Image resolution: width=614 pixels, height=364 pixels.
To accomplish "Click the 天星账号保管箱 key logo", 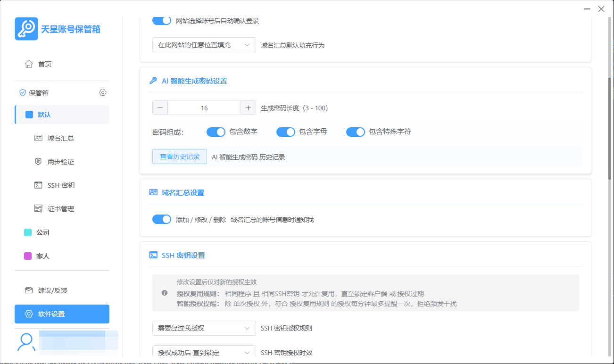I will click(x=26, y=29).
